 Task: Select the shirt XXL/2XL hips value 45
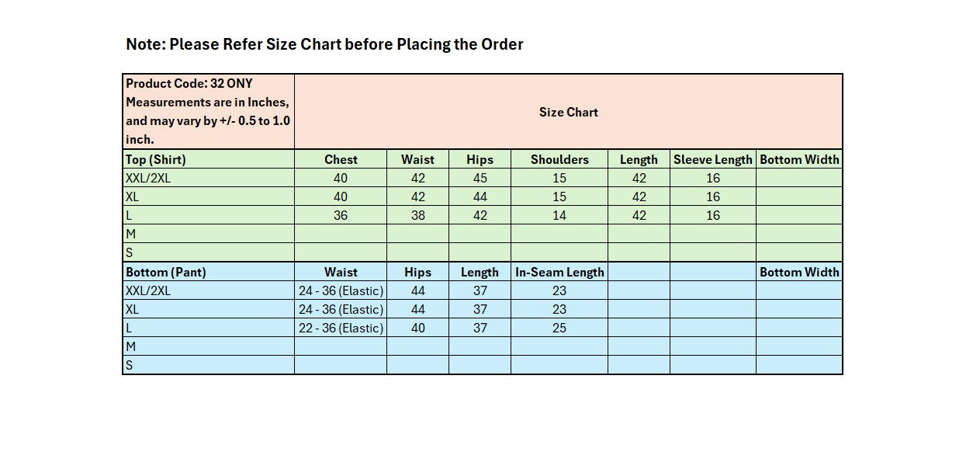pos(480,178)
